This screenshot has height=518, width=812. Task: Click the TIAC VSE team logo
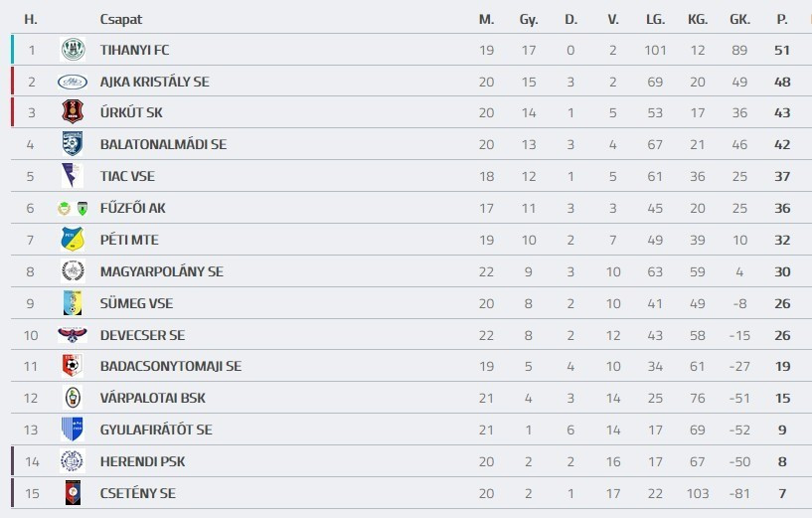[x=73, y=176]
